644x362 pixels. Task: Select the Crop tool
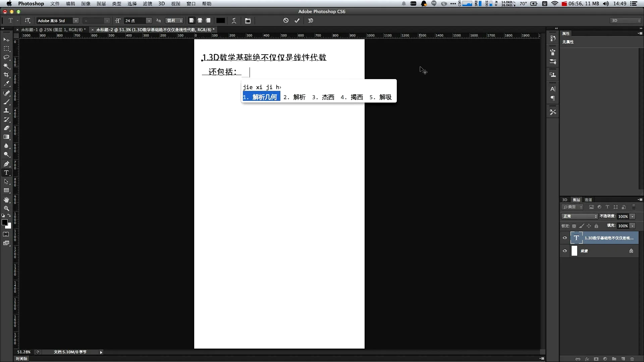click(6, 75)
